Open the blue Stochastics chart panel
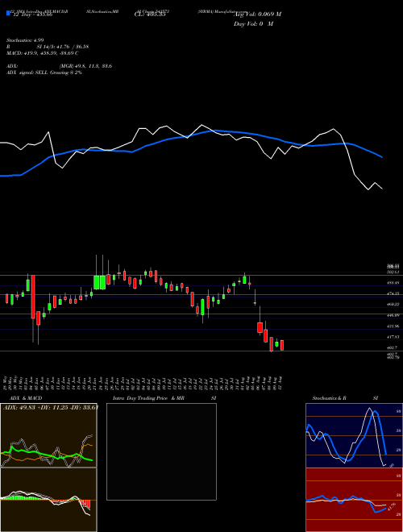The height and width of the screenshot is (532, 403). pos(354,435)
